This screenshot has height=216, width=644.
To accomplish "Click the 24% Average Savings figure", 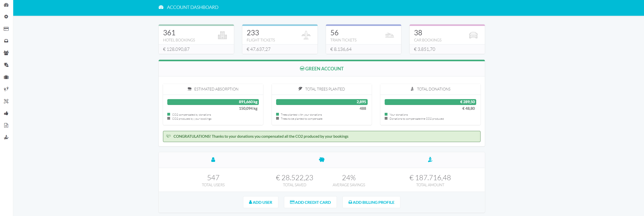I will (349, 178).
